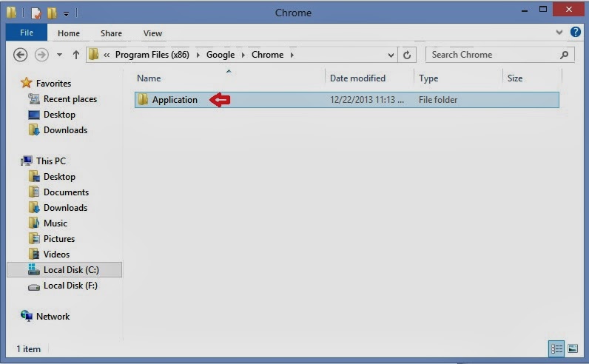Click the search magnifier icon
Screen dimensions: 589x364
(564, 55)
